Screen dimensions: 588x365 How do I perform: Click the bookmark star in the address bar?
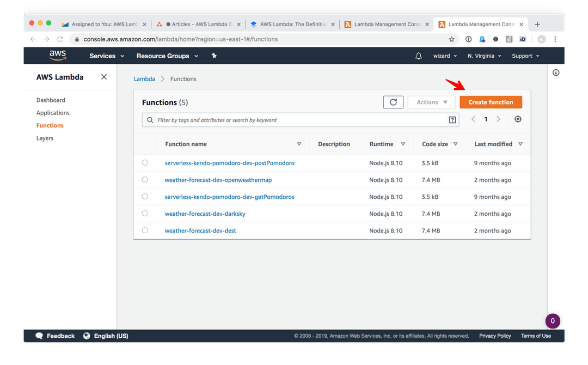click(x=451, y=39)
